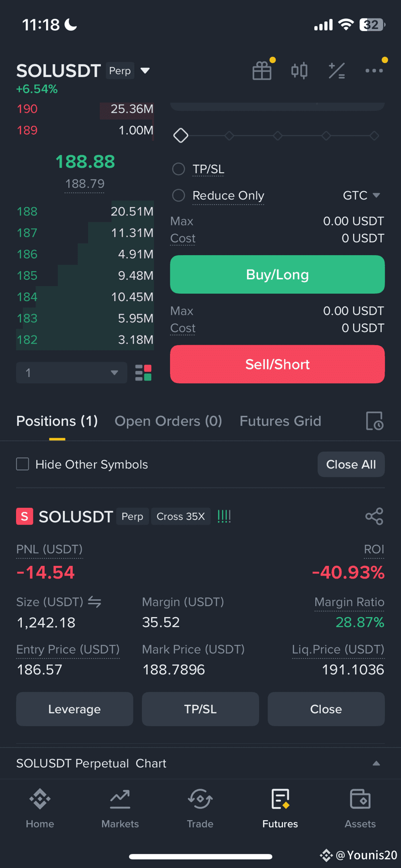The image size is (401, 868).
Task: Expand the SOLUSDT Perpetual Chart panel
Action: (376, 763)
